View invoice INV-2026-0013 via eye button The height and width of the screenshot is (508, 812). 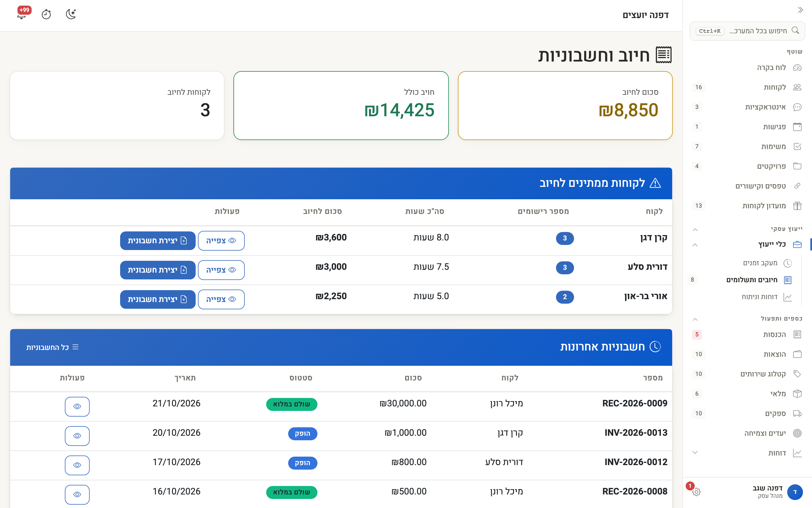point(77,436)
